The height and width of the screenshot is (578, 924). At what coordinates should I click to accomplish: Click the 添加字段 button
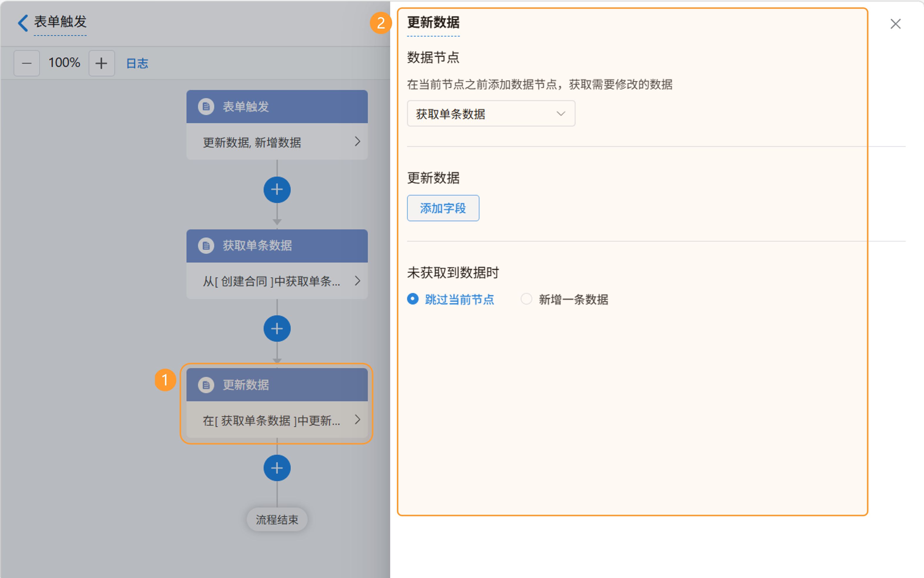(x=443, y=208)
